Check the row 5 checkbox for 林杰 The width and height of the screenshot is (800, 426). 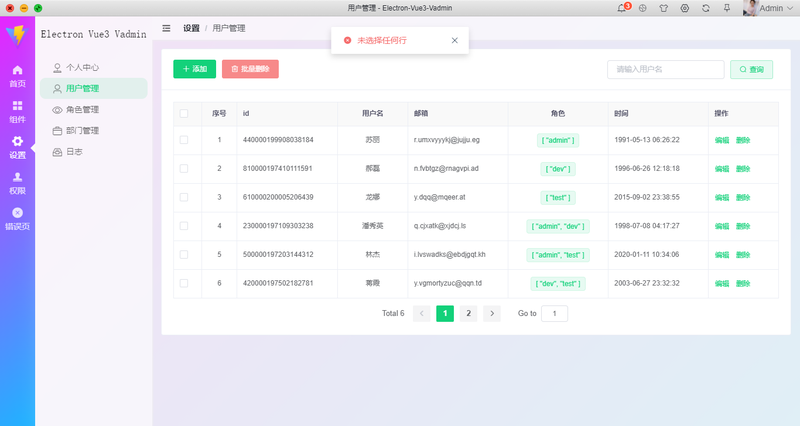pyautogui.click(x=184, y=254)
